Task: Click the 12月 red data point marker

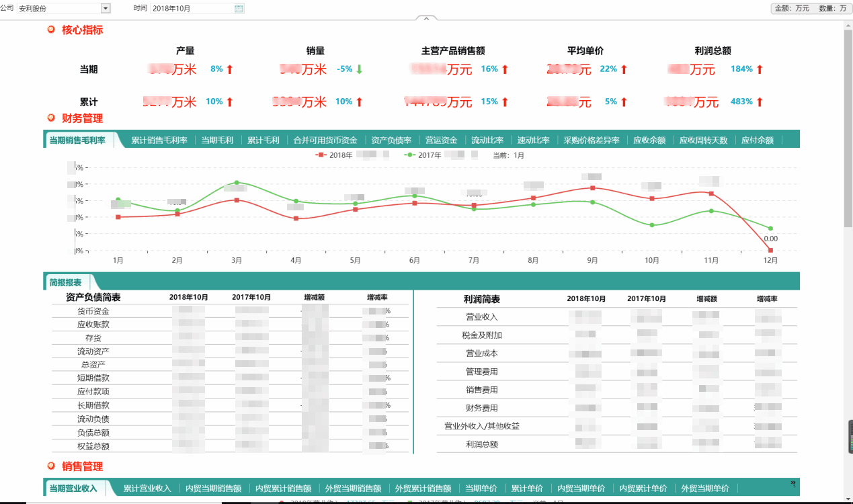Action: click(770, 251)
